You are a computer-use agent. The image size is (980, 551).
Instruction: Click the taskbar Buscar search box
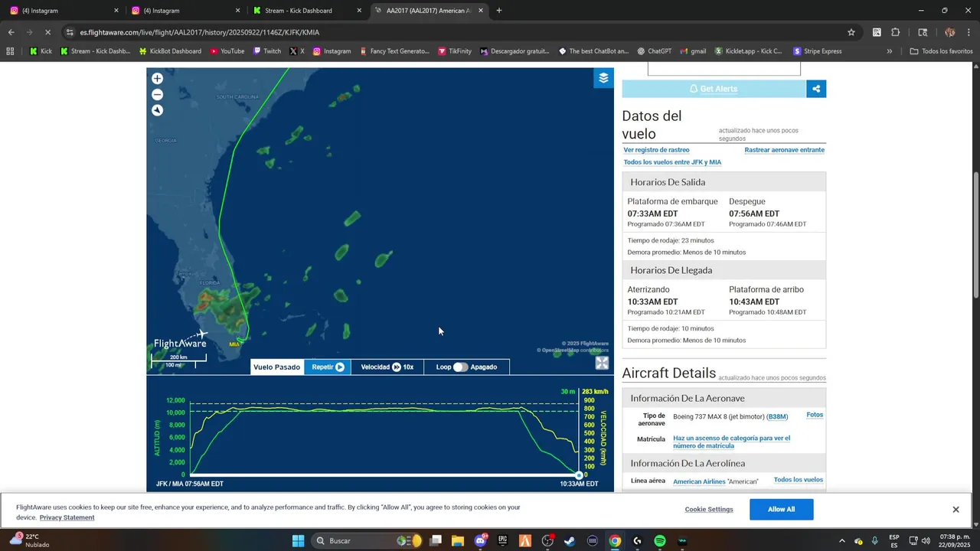click(x=368, y=541)
